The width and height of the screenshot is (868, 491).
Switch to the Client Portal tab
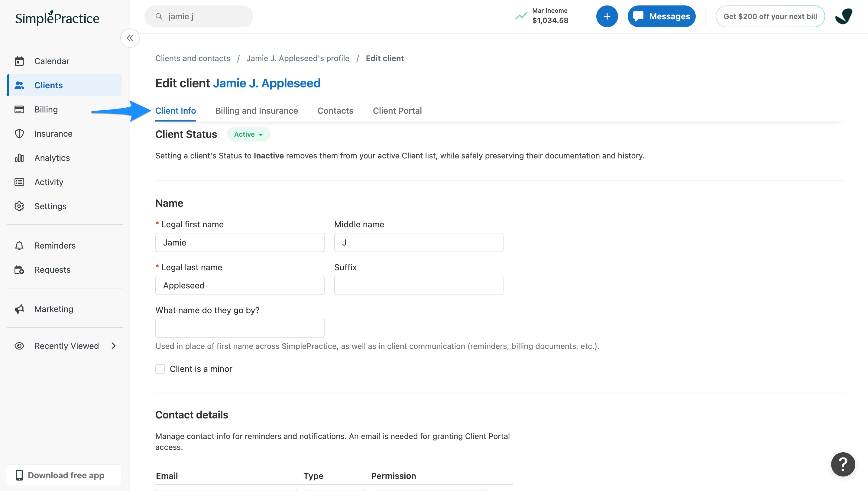tap(397, 111)
